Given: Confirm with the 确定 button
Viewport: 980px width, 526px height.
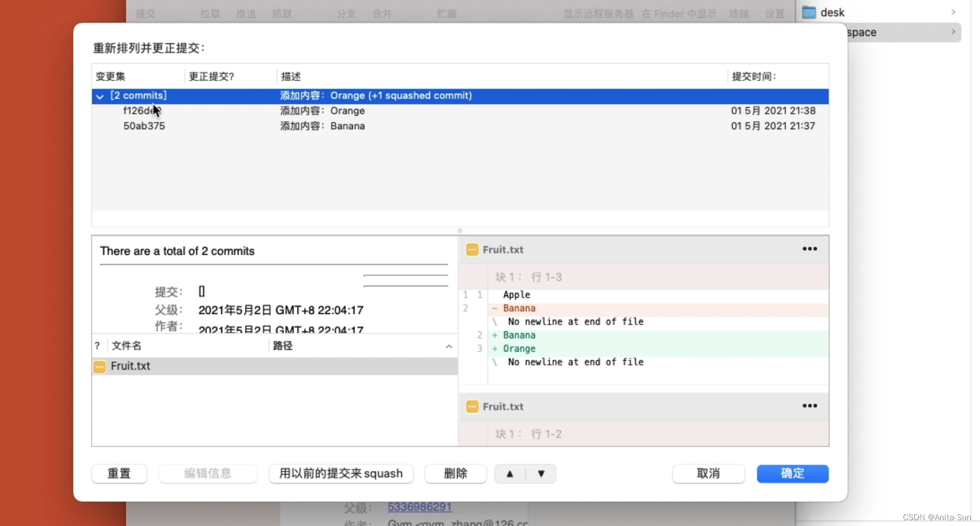Looking at the screenshot, I should click(792, 474).
